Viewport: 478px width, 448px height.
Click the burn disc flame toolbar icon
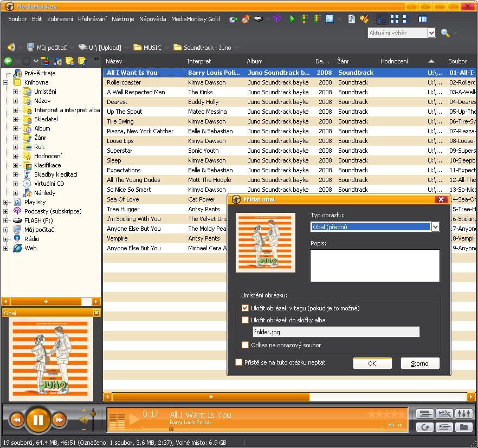[246, 19]
